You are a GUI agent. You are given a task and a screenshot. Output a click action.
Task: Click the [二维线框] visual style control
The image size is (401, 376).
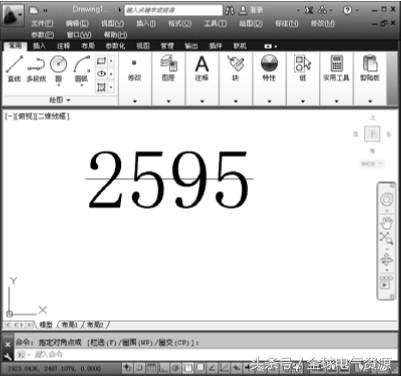tap(51, 116)
